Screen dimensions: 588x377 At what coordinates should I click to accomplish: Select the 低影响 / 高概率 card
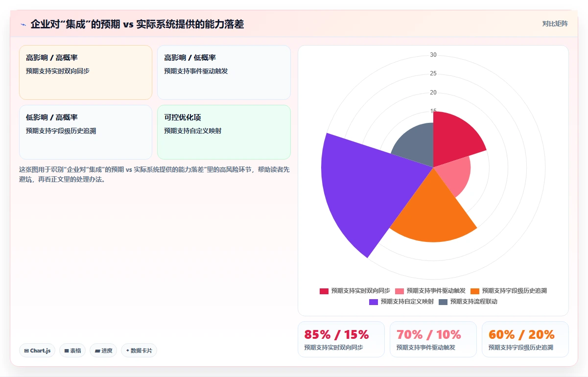point(86,132)
